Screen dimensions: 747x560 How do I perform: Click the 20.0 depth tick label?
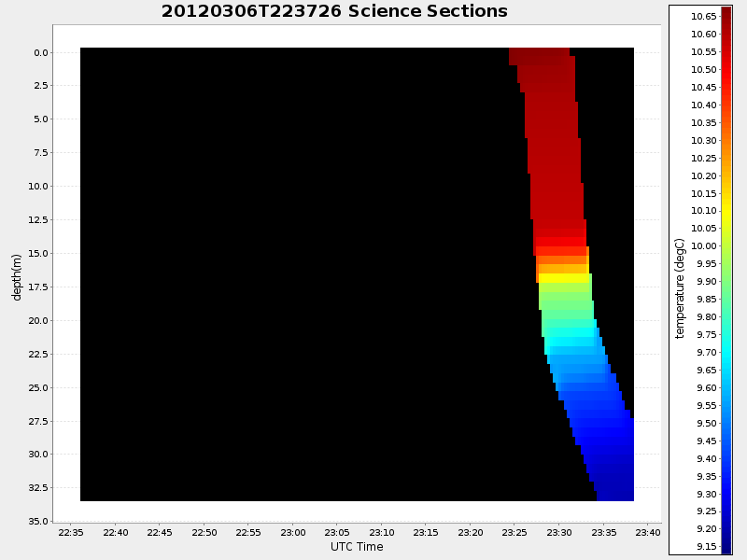click(x=38, y=320)
